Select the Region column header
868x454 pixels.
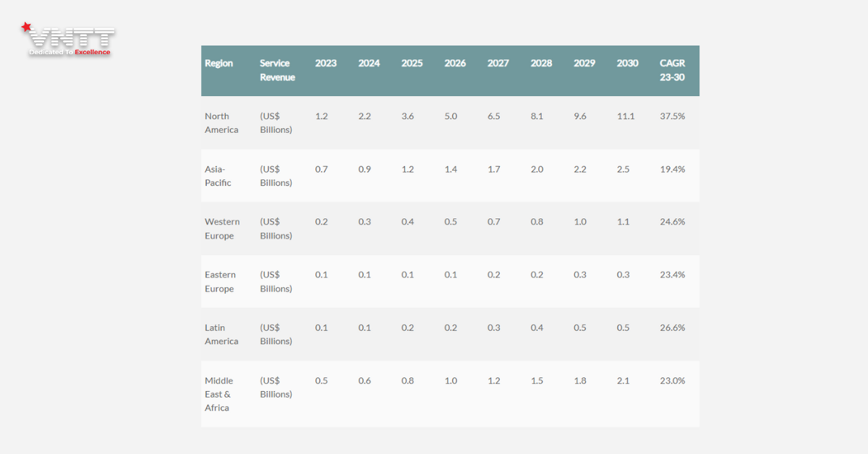tap(218, 63)
